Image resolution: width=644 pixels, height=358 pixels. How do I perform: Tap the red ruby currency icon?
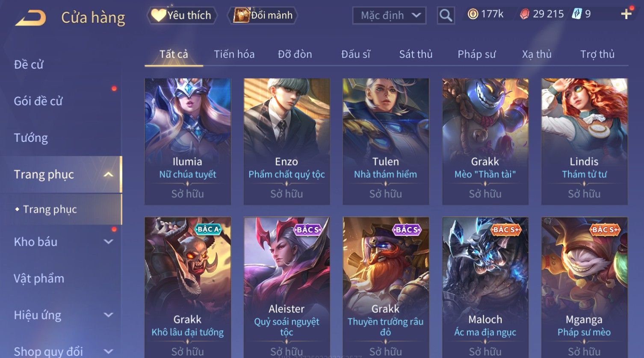524,15
